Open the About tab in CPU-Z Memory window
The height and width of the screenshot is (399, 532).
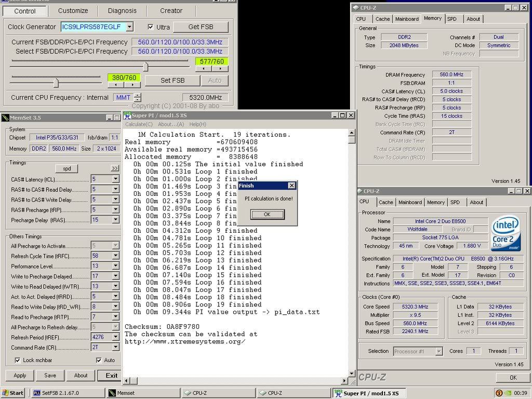473,19
